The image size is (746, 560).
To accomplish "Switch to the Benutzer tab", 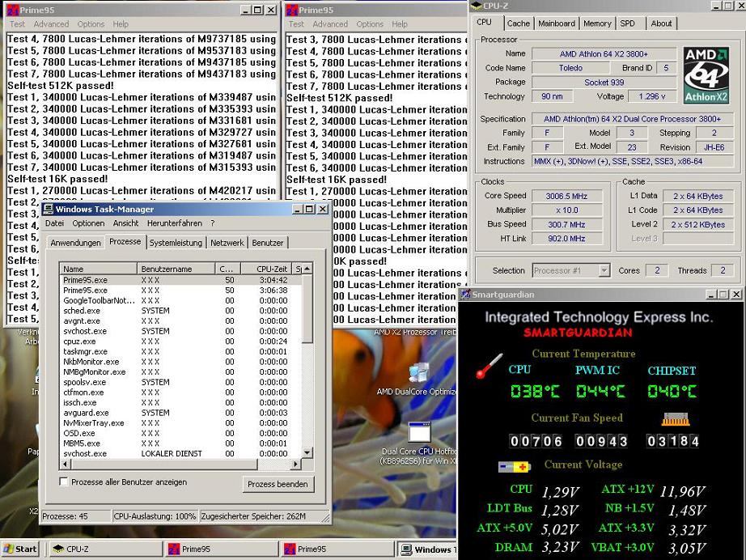I will (x=267, y=243).
